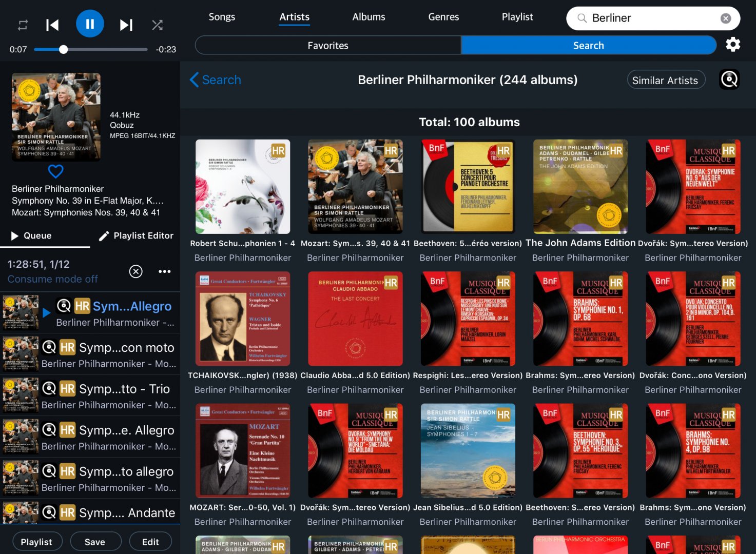Switch to Albums tab

[369, 17]
